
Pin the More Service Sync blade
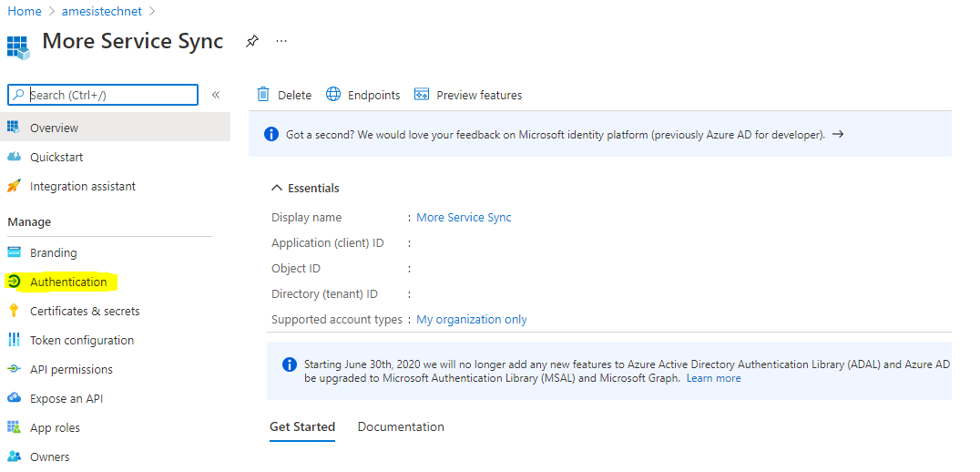pyautogui.click(x=252, y=42)
